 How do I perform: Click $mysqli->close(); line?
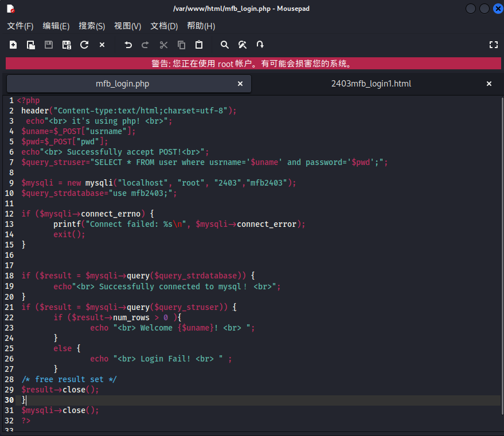(60, 410)
